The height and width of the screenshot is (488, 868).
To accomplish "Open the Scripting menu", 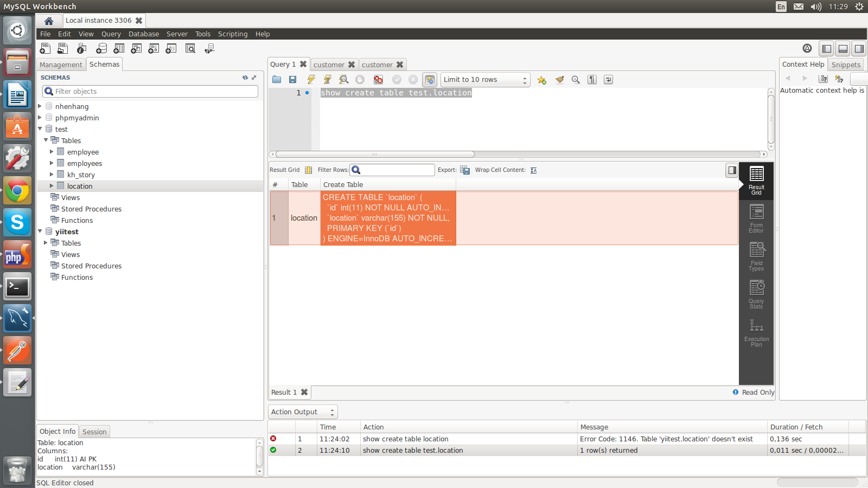I will pos(233,34).
